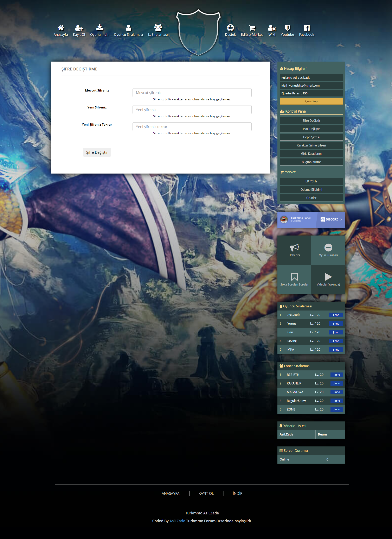
Task: Open L. Sıralaması group icon
Action: click(x=158, y=27)
